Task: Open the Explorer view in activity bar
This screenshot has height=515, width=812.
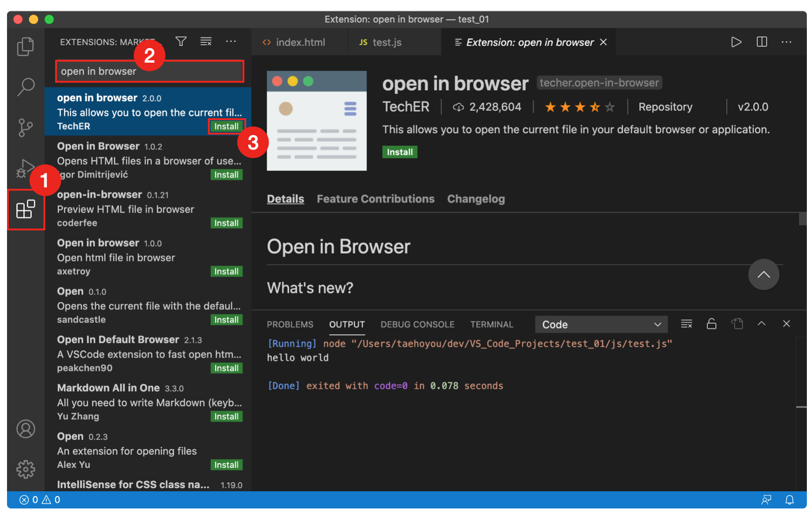Action: 26,47
